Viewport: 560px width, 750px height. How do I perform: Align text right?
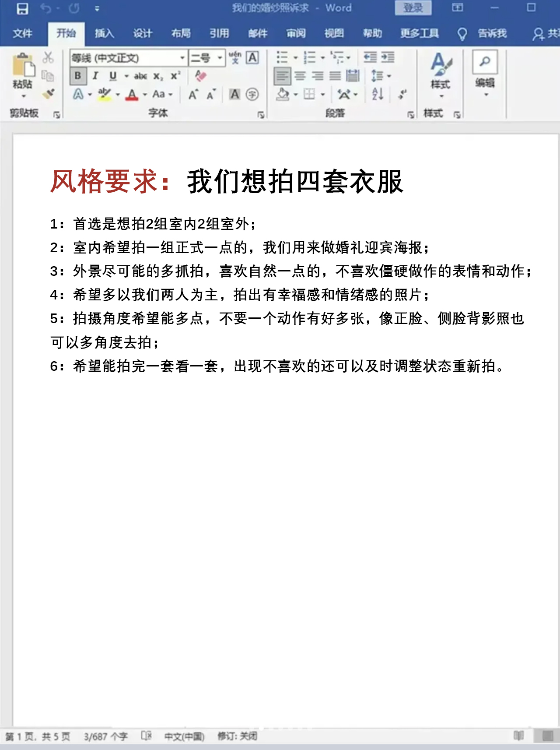[318, 76]
